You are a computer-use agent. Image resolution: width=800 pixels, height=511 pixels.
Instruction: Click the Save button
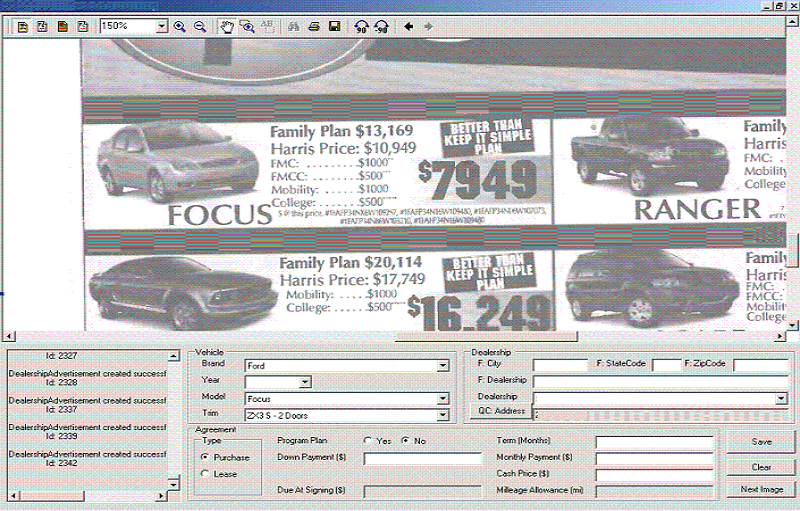(x=761, y=442)
